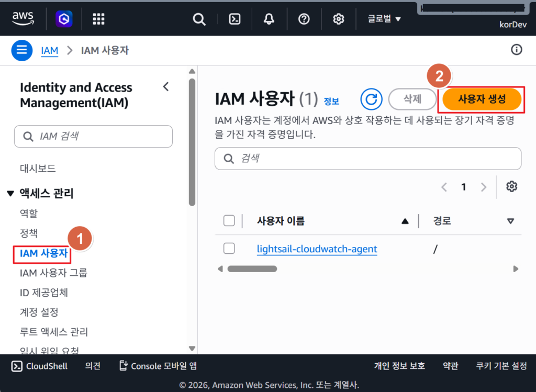Open 개인 정보 보호 footer link

(x=399, y=366)
